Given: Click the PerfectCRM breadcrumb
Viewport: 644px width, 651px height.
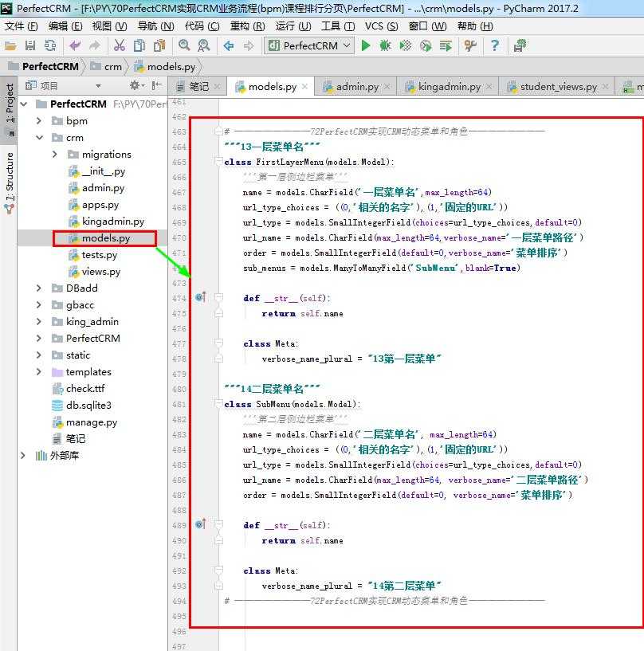Looking at the screenshot, I should [x=44, y=66].
